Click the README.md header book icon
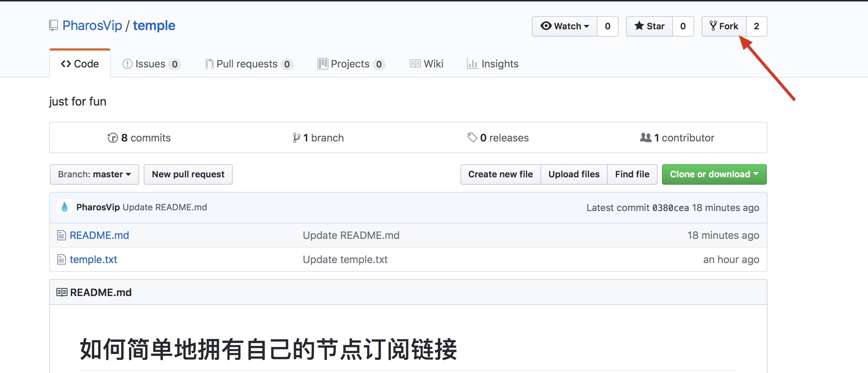Viewport: 868px width, 373px height. tap(62, 292)
